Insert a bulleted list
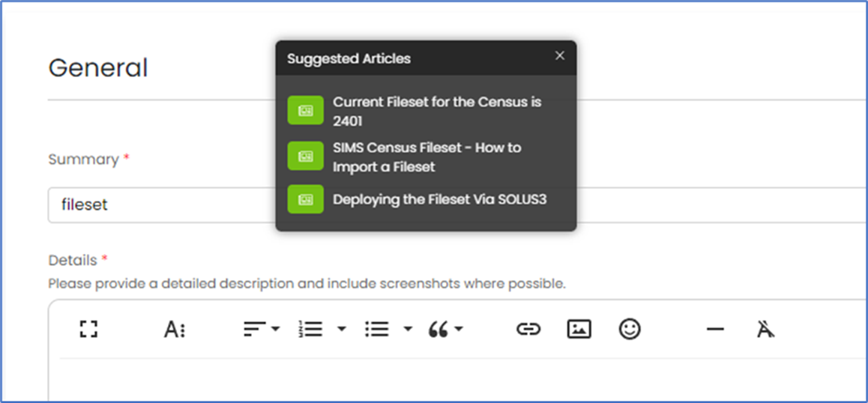The height and width of the screenshot is (403, 868). click(x=376, y=329)
